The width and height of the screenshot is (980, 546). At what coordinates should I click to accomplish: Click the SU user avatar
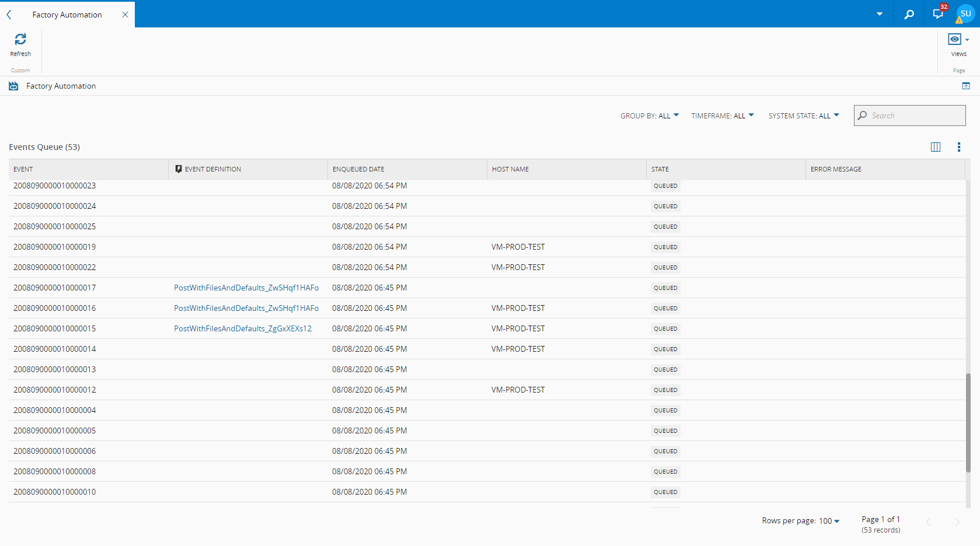[x=965, y=13]
